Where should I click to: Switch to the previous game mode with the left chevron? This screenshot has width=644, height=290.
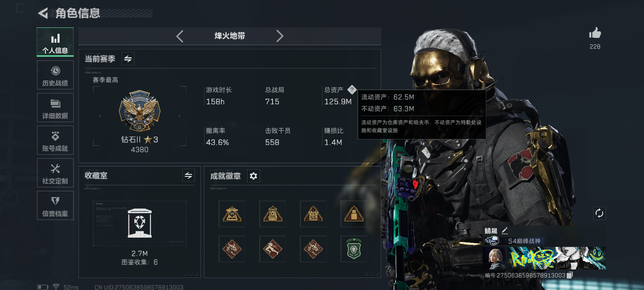(180, 36)
